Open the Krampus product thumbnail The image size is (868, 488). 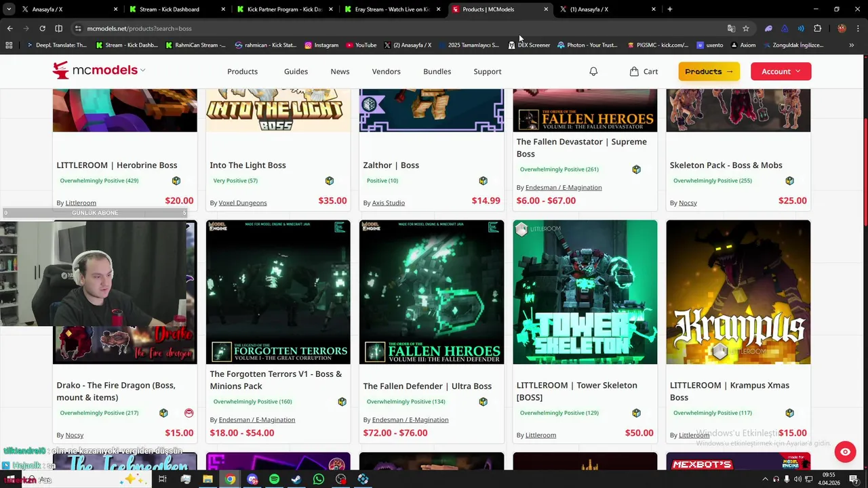click(738, 292)
